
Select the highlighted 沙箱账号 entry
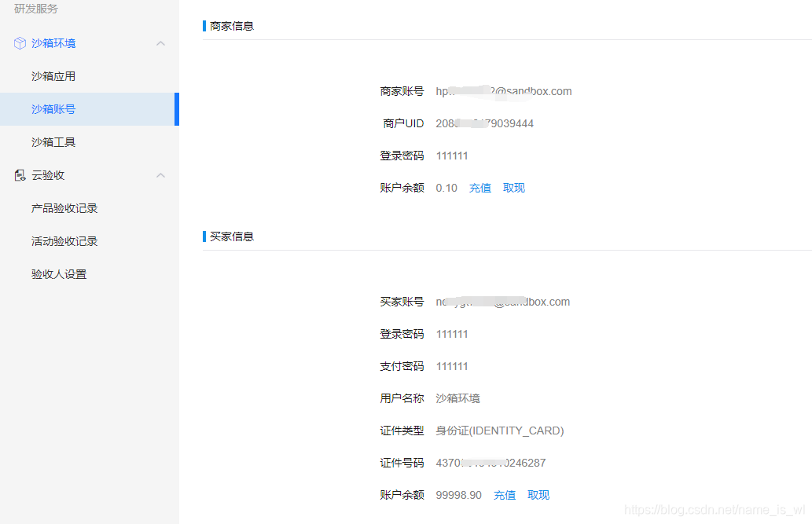53,109
